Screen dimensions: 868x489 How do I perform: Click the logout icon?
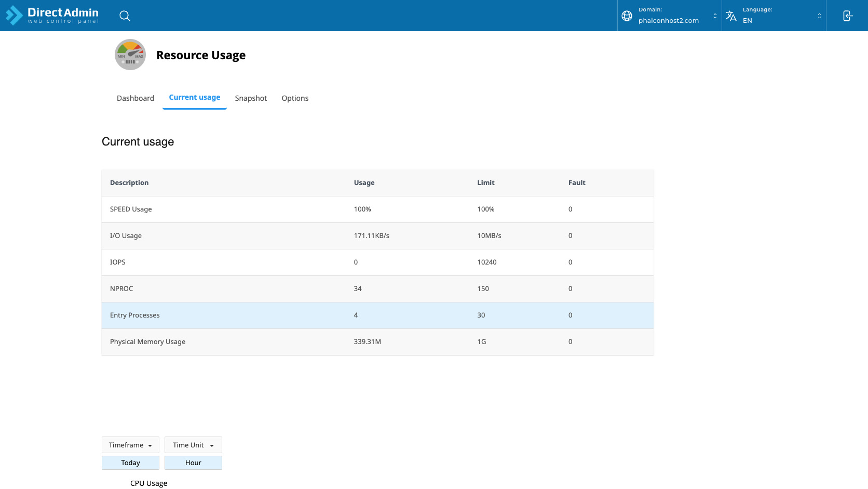click(x=847, y=16)
